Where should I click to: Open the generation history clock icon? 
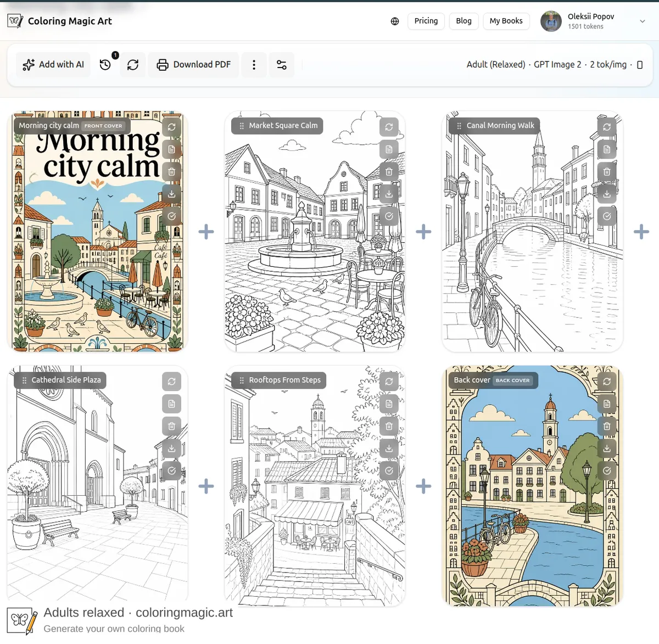pos(105,65)
